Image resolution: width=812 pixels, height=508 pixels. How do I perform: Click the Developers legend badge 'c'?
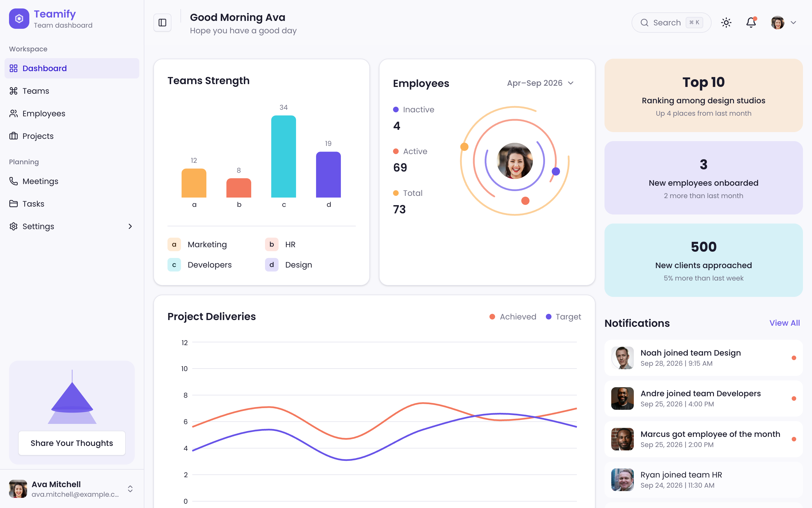tap(174, 265)
